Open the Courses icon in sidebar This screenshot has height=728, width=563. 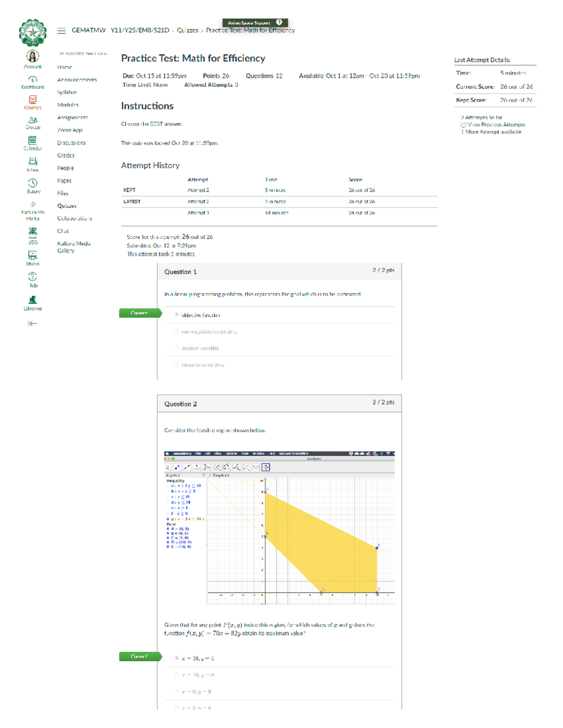32,100
